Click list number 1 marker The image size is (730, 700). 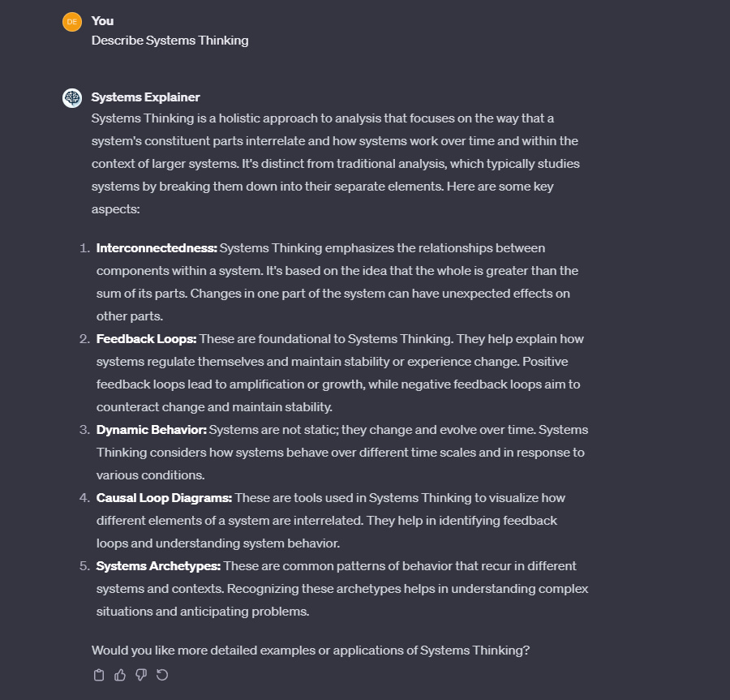(84, 248)
